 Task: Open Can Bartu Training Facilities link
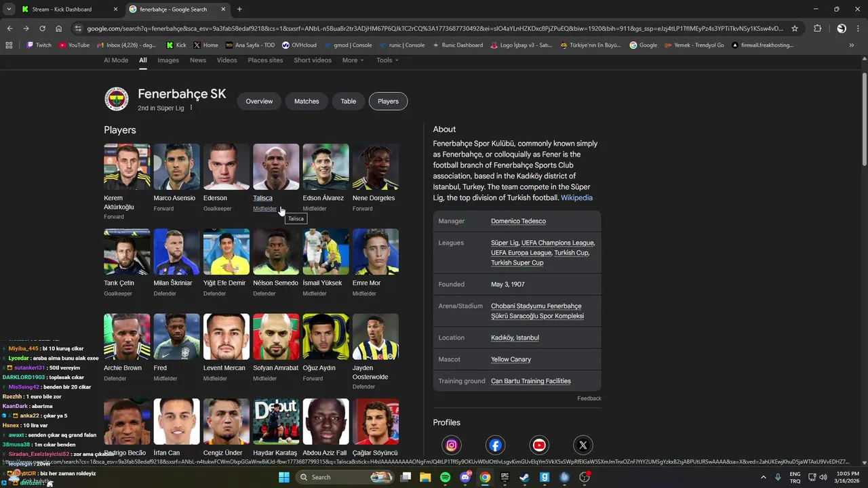point(530,381)
